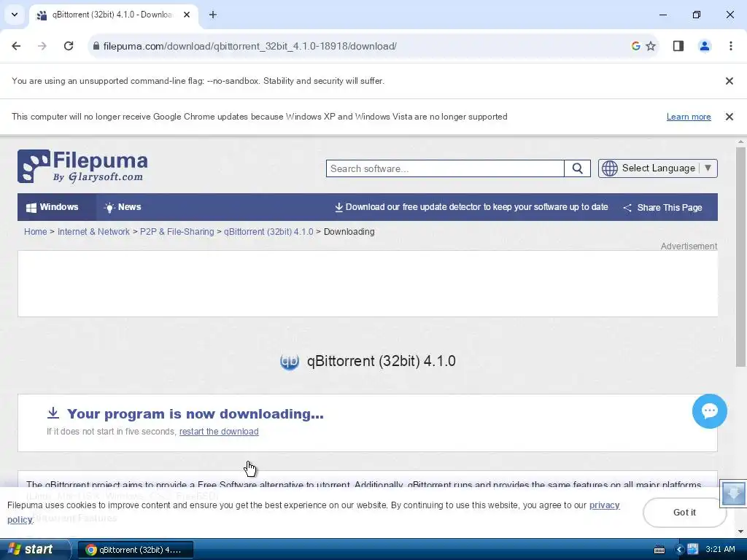
Task: Click the Google icon in address bar
Action: point(635,46)
